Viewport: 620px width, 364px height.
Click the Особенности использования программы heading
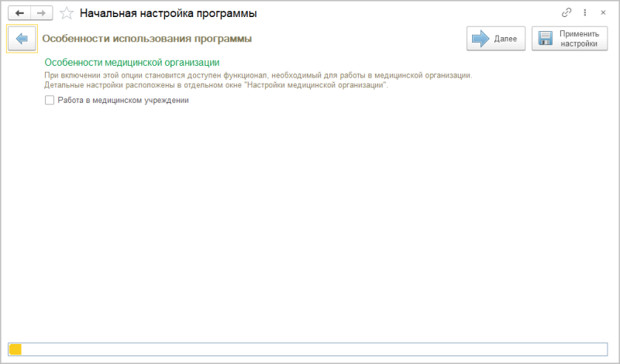146,38
